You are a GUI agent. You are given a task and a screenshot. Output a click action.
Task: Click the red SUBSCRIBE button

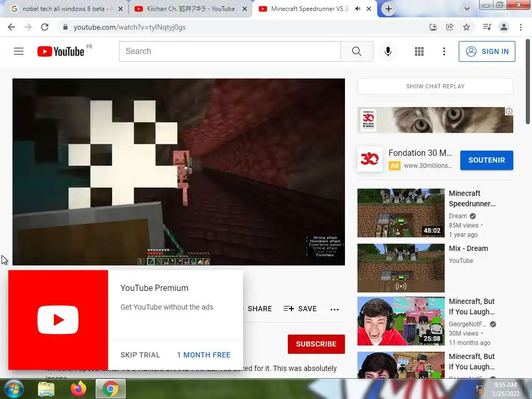point(316,344)
